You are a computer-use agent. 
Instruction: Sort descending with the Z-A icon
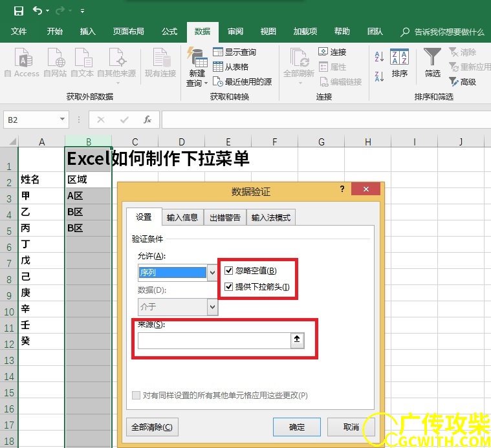pyautogui.click(x=379, y=76)
